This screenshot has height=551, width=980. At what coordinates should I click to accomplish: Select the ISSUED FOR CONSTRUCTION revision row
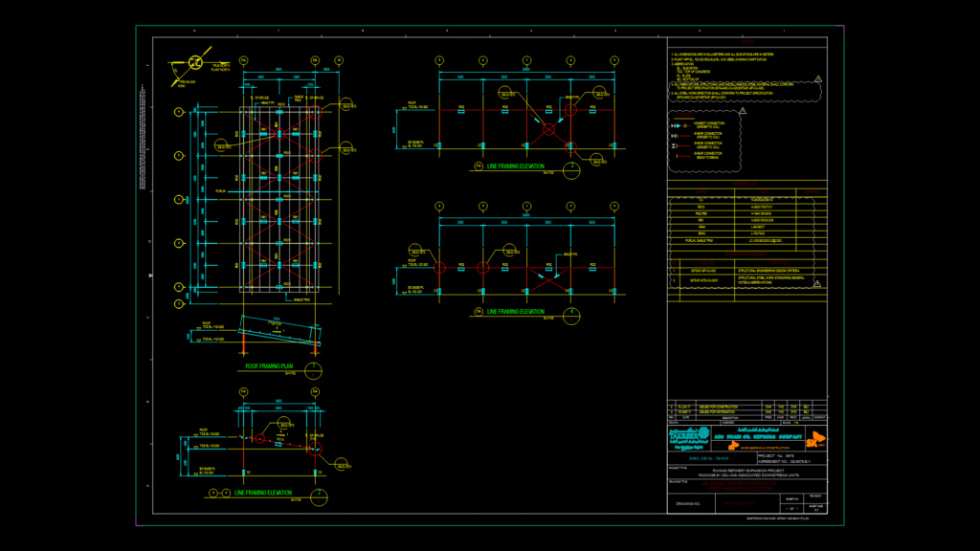(746, 407)
